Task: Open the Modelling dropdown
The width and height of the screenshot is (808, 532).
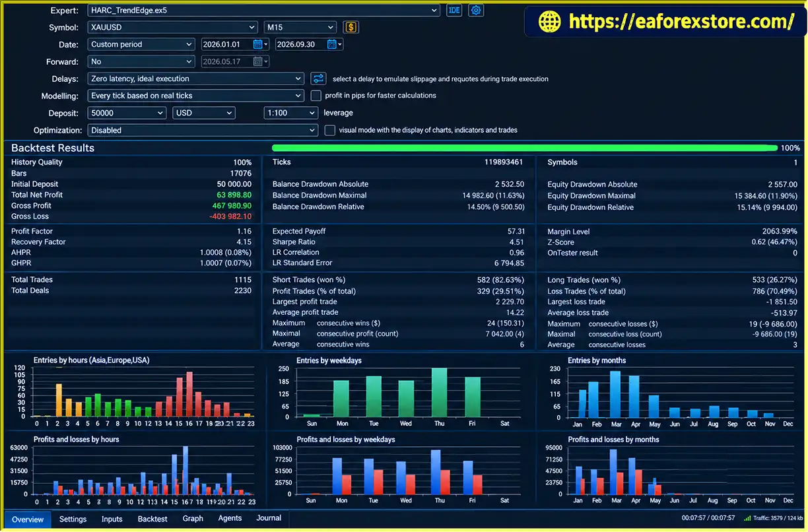Action: (x=196, y=96)
